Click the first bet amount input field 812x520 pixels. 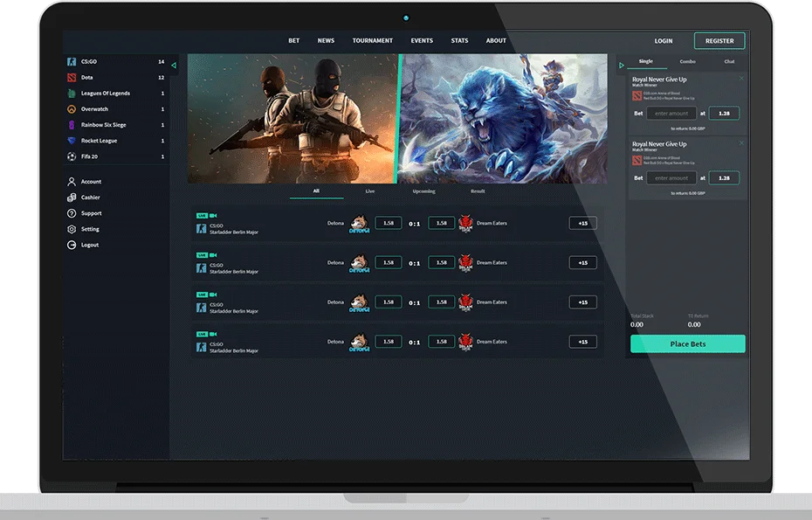[x=671, y=114]
